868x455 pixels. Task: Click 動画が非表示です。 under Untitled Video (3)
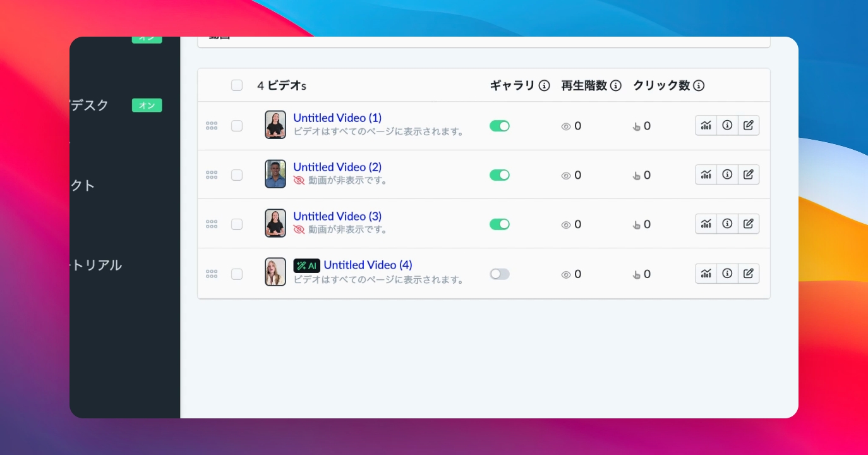pyautogui.click(x=348, y=230)
